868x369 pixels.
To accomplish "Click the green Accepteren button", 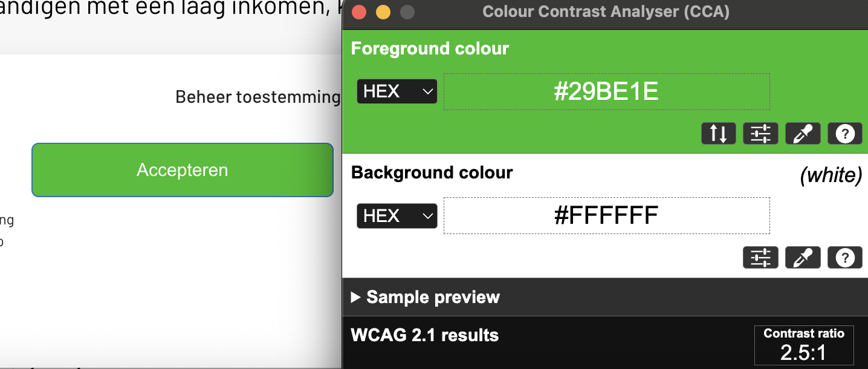I will tap(183, 170).
